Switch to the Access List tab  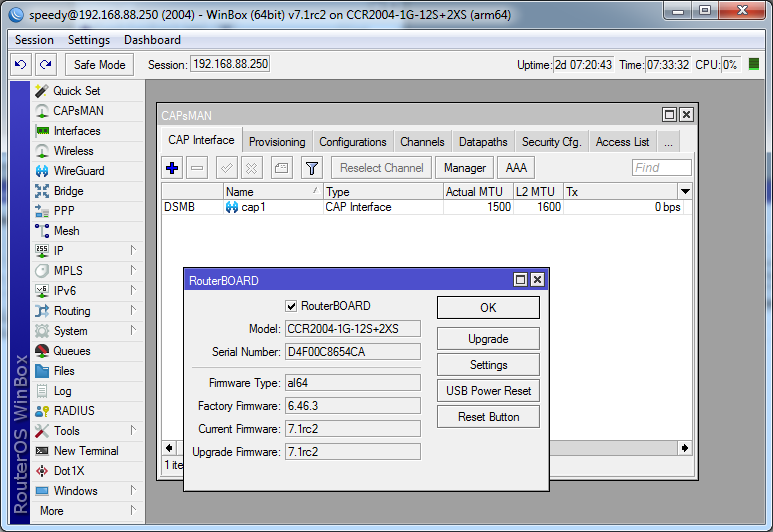[x=623, y=142]
